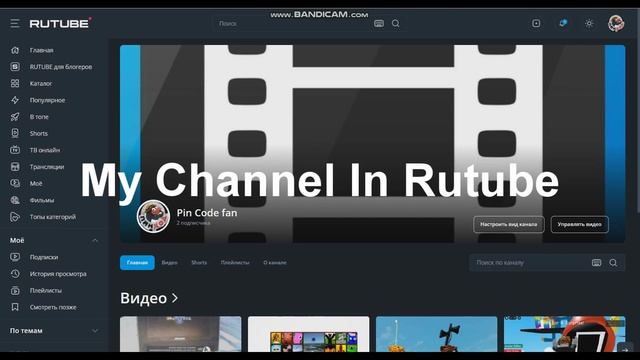The image size is (640, 360).
Task: Click the Главная home icon in sidebar
Action: coord(15,50)
